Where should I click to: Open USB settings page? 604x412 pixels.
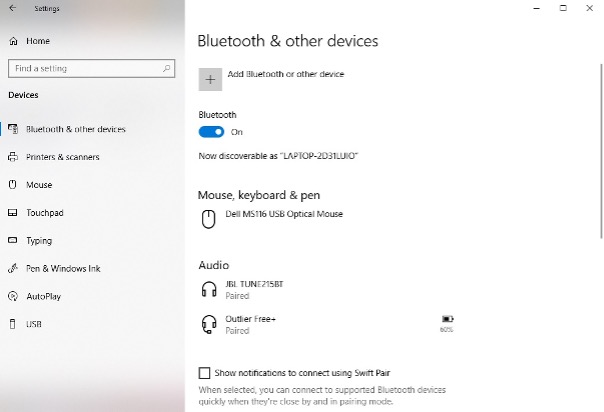[x=33, y=325]
